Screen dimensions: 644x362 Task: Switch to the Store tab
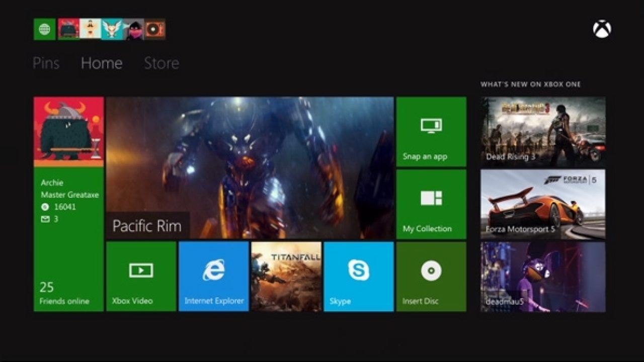162,63
